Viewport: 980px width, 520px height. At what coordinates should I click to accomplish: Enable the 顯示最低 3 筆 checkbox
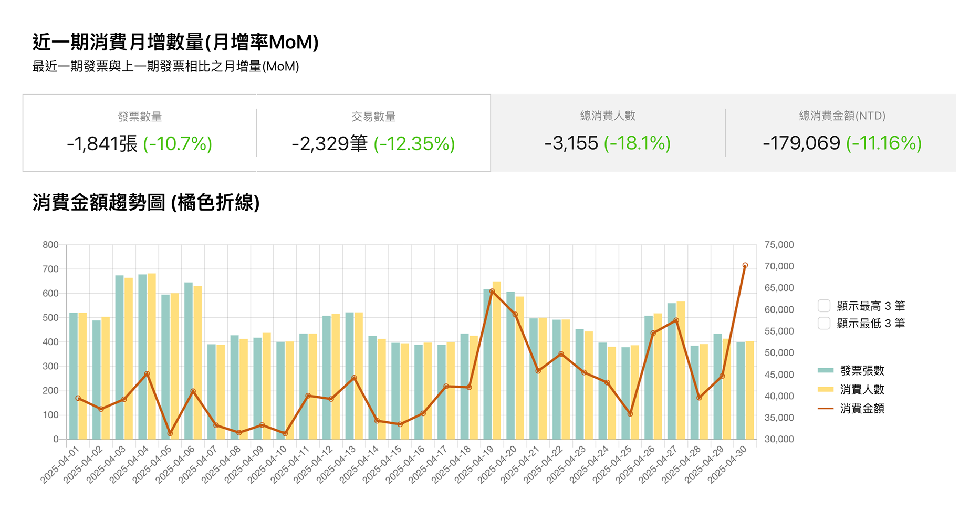(824, 323)
